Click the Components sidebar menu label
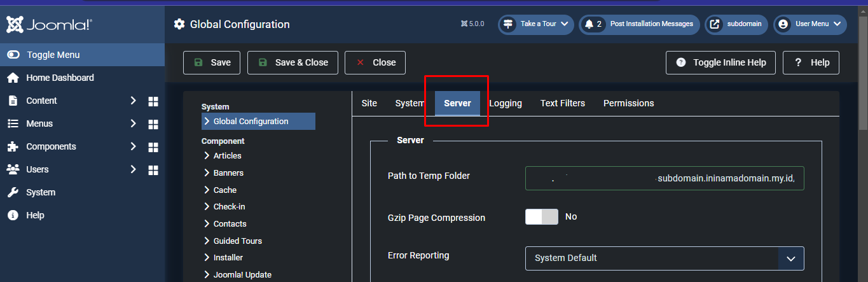The image size is (868, 282). [51, 146]
